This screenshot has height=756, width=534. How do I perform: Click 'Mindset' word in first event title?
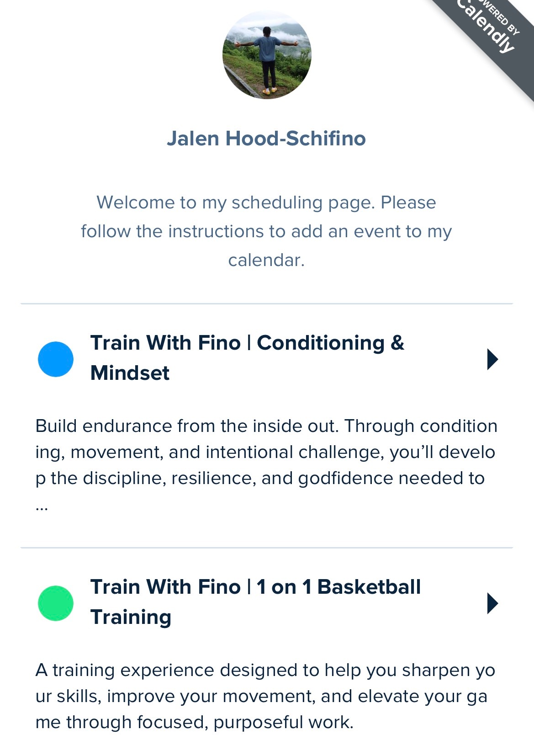[x=130, y=373]
